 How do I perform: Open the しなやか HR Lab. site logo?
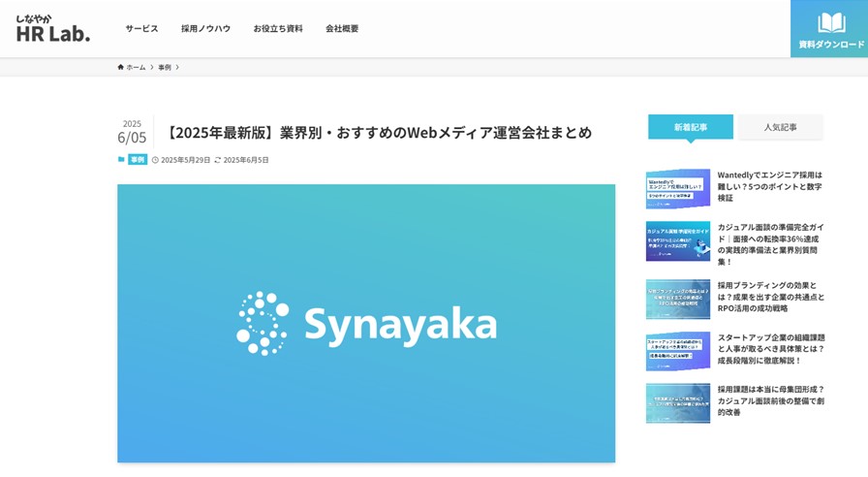click(x=53, y=28)
